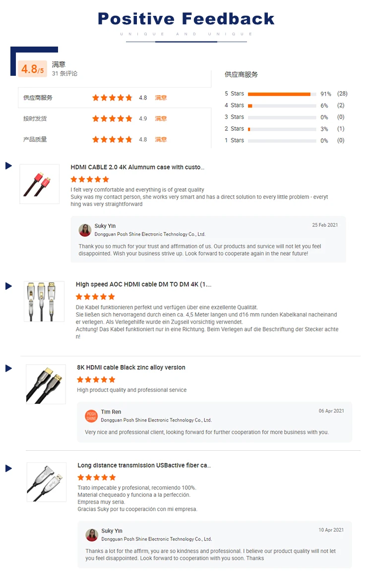Click Suky Yin's avatar in 25 Feb reply
This screenshot has width=372, height=588.
(x=85, y=230)
